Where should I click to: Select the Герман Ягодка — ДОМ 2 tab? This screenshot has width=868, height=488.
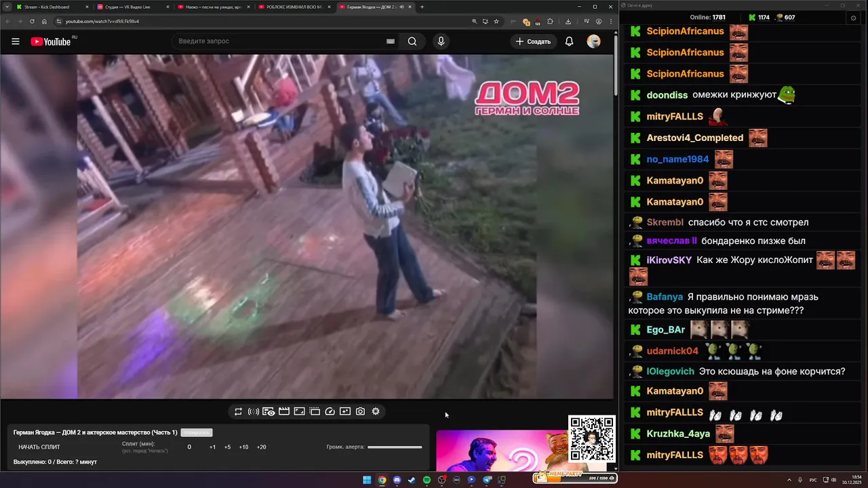[376, 7]
